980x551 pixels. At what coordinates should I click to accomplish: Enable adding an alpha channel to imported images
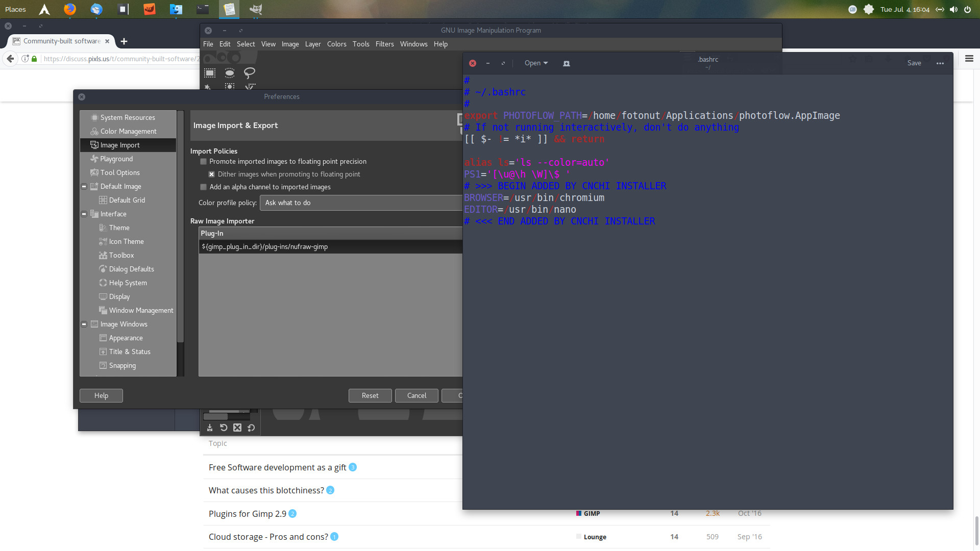tap(203, 187)
